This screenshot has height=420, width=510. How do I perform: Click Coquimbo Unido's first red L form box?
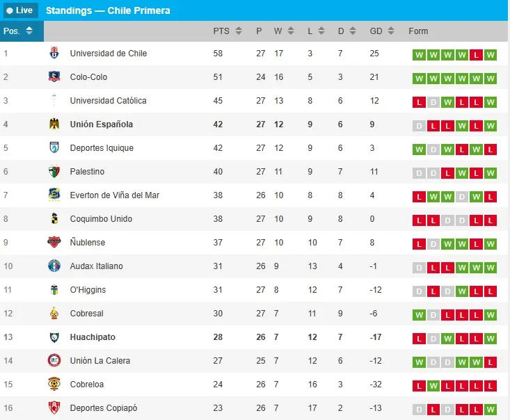click(x=419, y=220)
